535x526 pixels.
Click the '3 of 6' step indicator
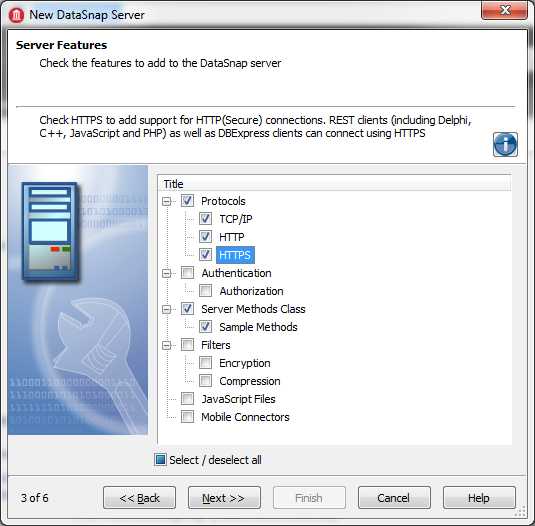pos(34,498)
